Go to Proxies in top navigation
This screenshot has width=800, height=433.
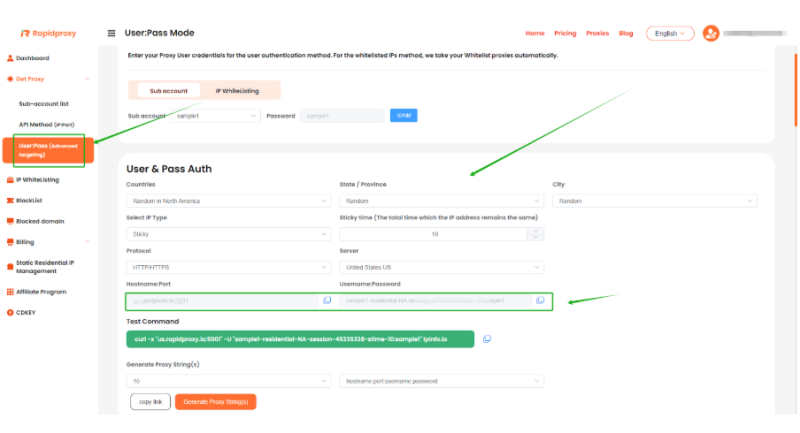(597, 33)
